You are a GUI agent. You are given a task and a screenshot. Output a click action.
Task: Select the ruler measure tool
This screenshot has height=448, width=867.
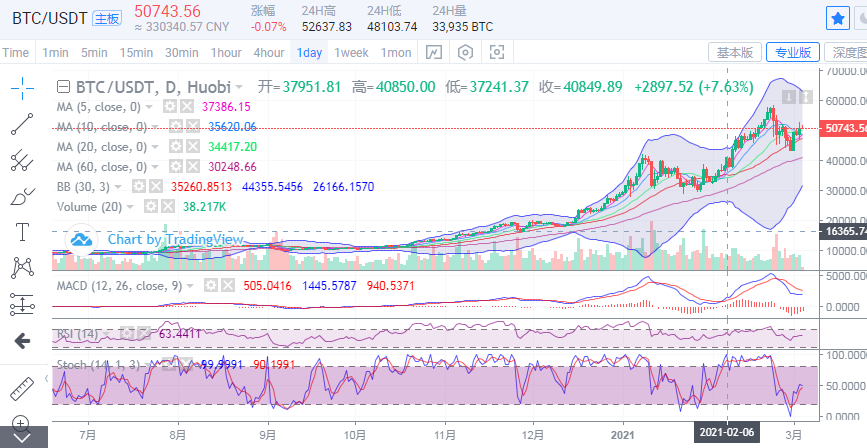pyautogui.click(x=22, y=389)
